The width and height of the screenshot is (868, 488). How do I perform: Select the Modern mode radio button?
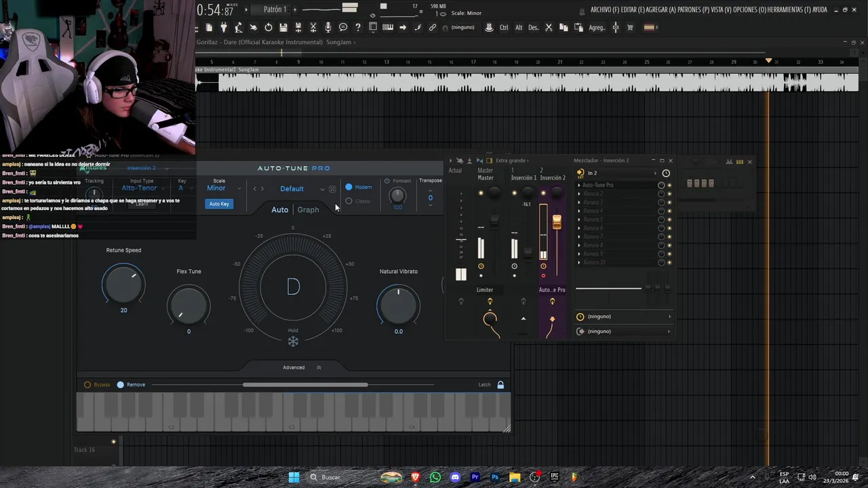(x=349, y=187)
